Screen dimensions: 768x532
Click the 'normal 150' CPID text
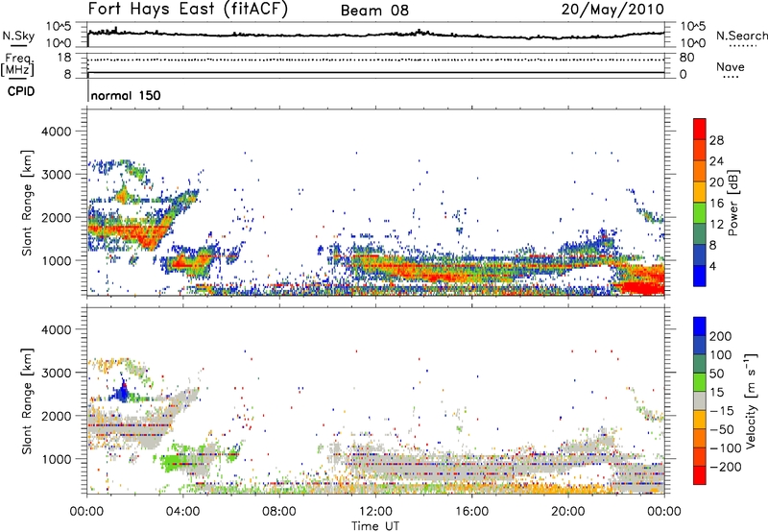[126, 95]
